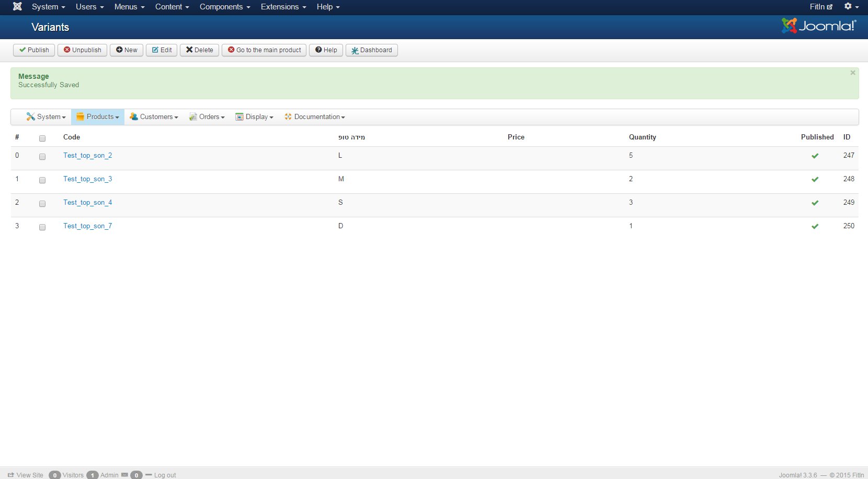Toggle published status for Test_top_son_7

pyautogui.click(x=815, y=226)
